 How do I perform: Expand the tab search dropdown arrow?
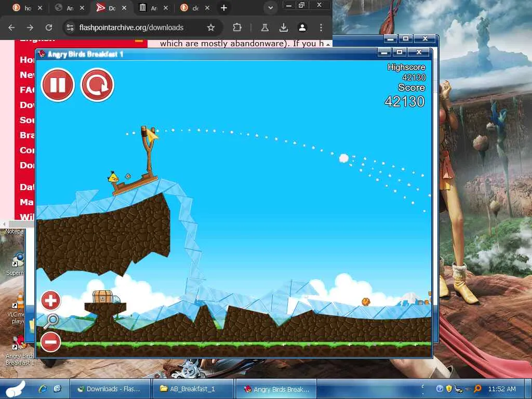point(270,8)
